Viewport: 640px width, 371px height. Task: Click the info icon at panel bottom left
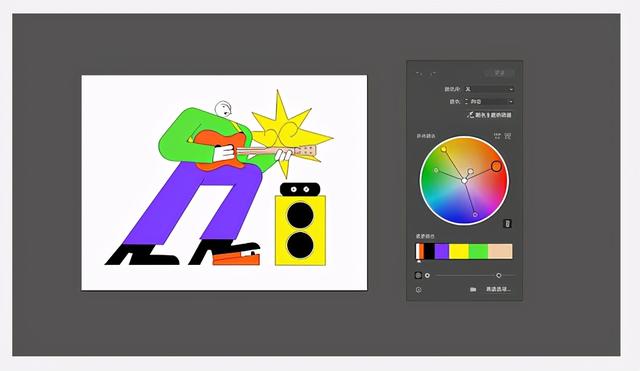pos(419,290)
